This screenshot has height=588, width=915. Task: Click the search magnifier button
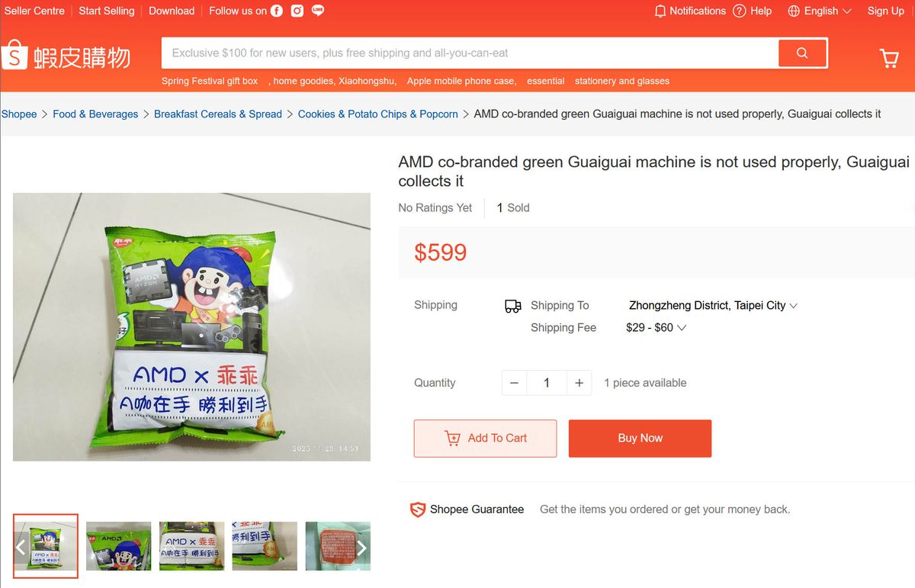pyautogui.click(x=803, y=53)
